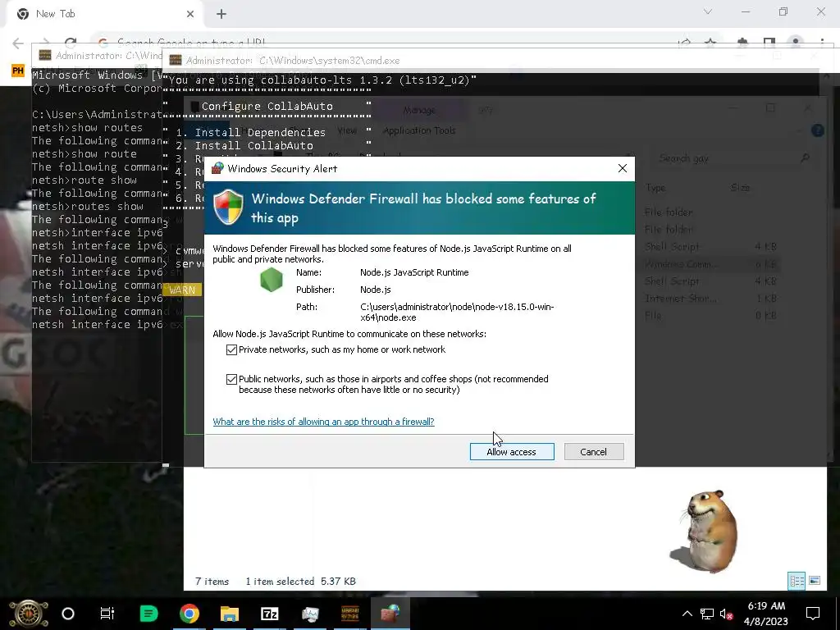Screen dimensions: 840x630
Task: Sort by Type column in Explorer
Action: (655, 188)
